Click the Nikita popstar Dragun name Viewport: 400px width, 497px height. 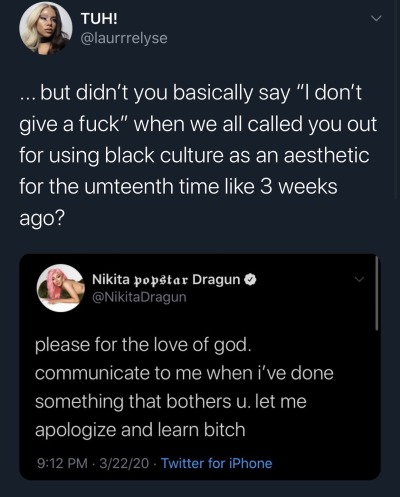tap(166, 279)
